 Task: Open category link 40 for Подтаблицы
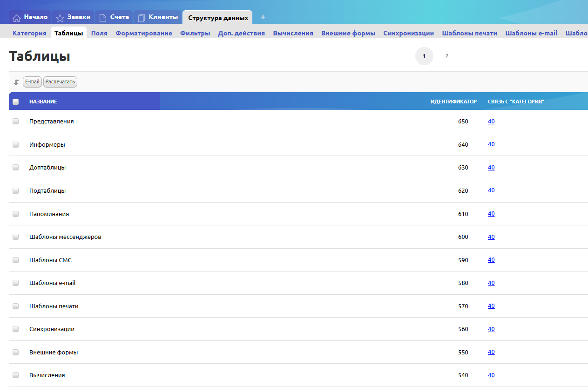pos(491,190)
